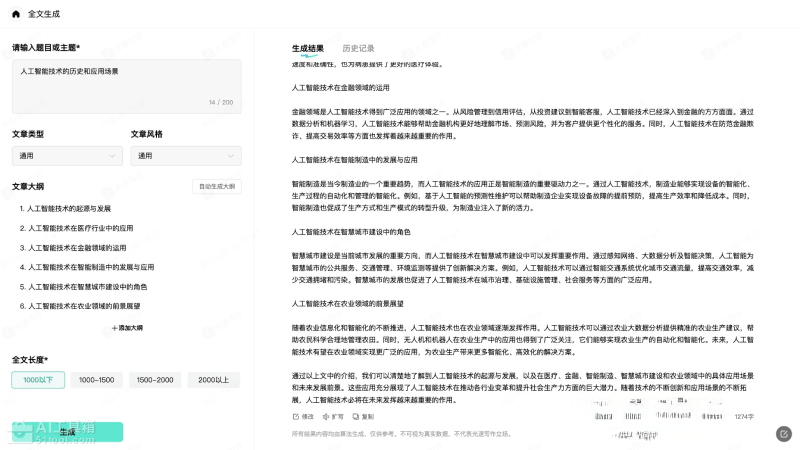Click the green 生成 button
Image resolution: width=800 pixels, height=450 pixels.
point(67,432)
